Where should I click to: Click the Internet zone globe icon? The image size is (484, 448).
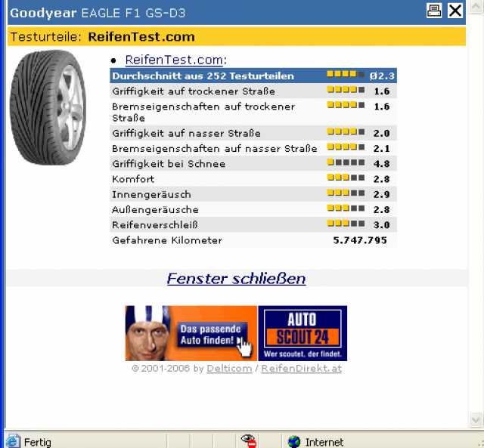(294, 442)
